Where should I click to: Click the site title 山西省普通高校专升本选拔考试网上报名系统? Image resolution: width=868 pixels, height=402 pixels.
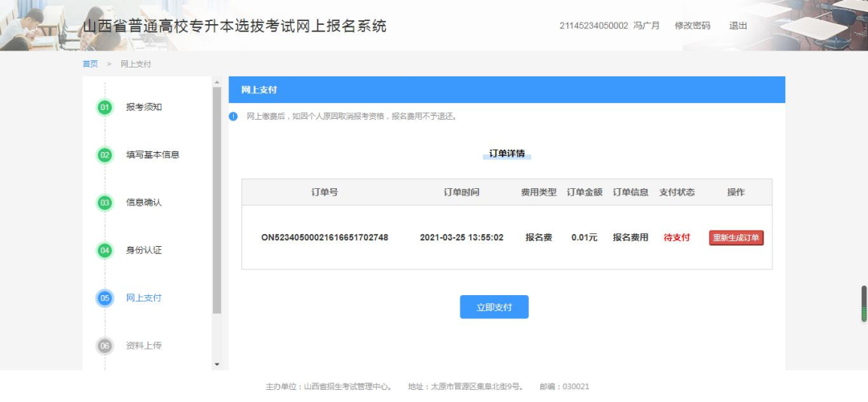point(235,26)
